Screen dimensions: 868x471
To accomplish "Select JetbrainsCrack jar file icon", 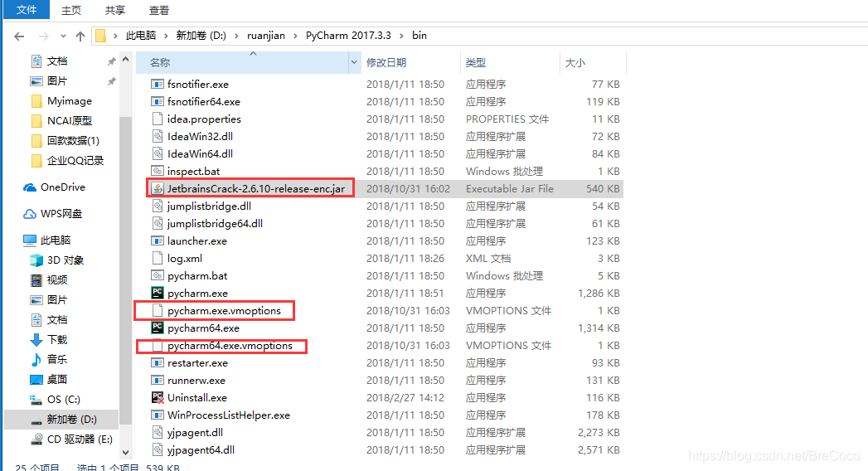I will (x=158, y=189).
